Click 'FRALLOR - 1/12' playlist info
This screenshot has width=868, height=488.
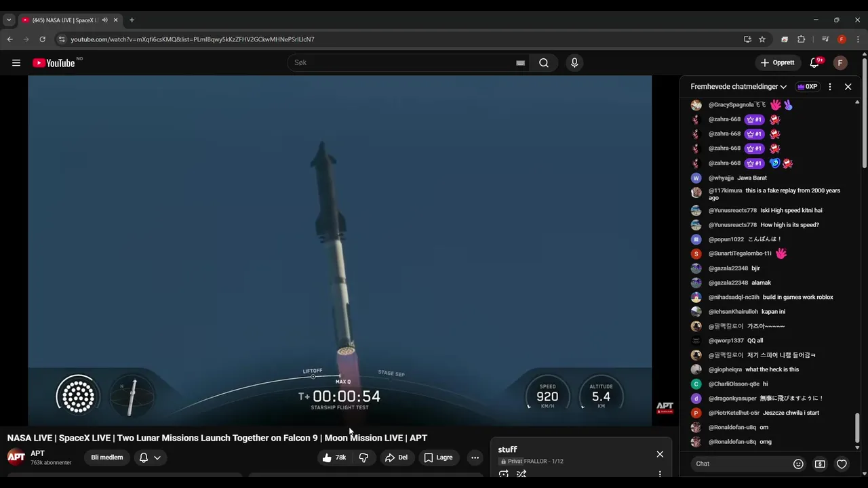point(544,462)
